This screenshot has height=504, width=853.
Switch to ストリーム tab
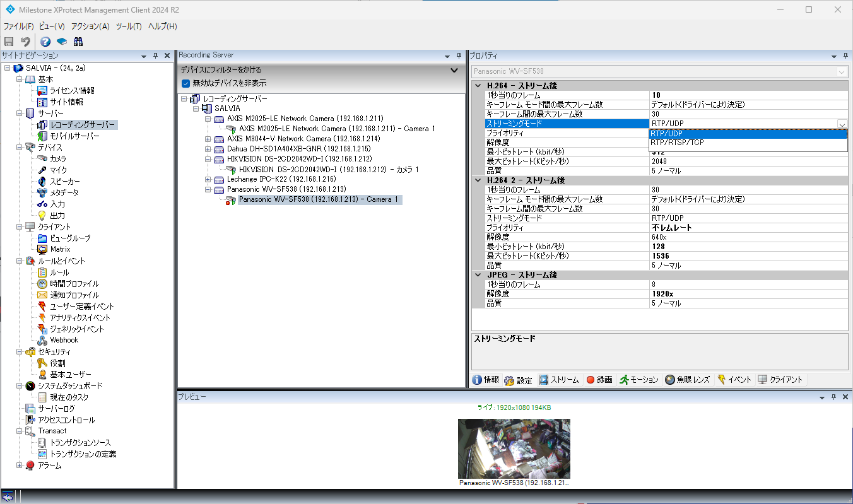coord(559,380)
